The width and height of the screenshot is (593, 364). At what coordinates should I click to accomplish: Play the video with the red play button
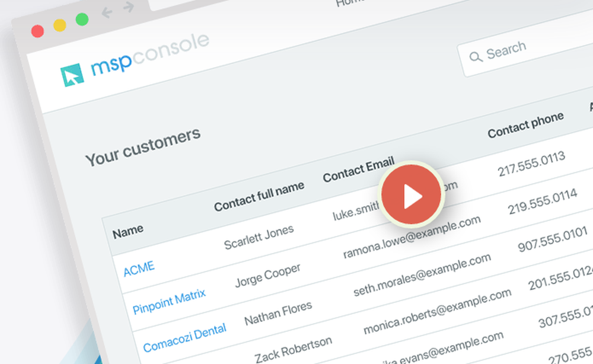[412, 196]
